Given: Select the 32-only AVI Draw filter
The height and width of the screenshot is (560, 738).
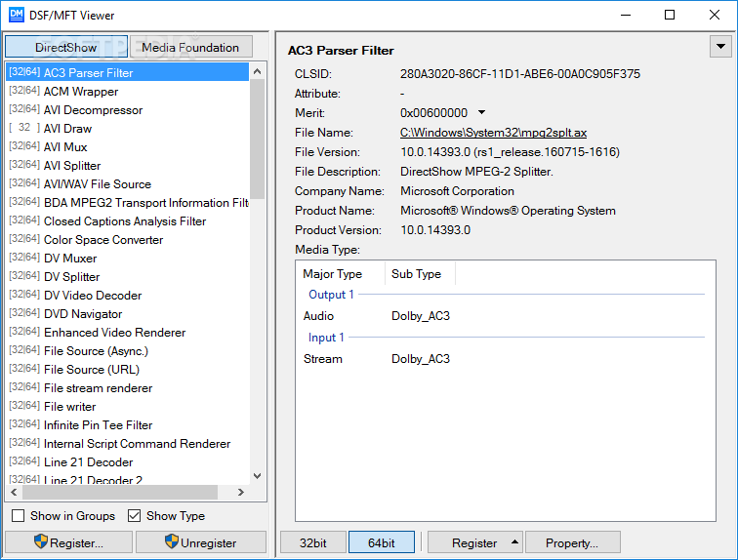Looking at the screenshot, I should click(x=127, y=129).
